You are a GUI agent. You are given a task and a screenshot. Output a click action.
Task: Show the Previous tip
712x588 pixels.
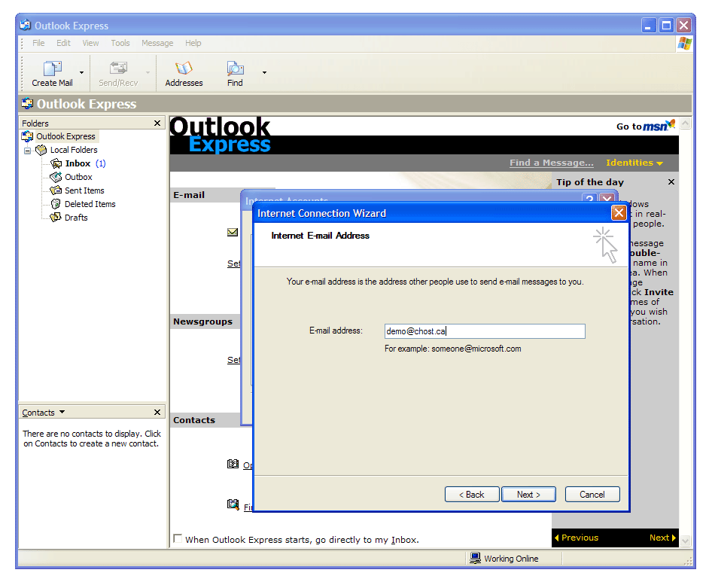click(577, 538)
